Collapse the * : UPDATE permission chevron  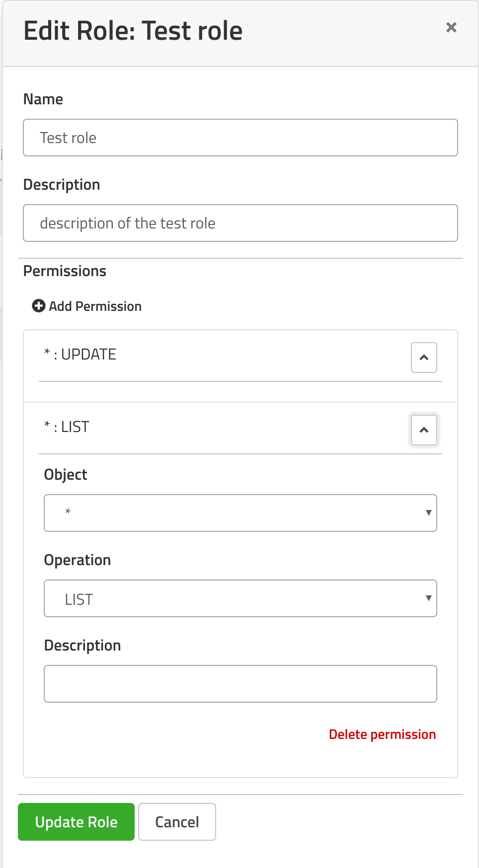click(424, 358)
